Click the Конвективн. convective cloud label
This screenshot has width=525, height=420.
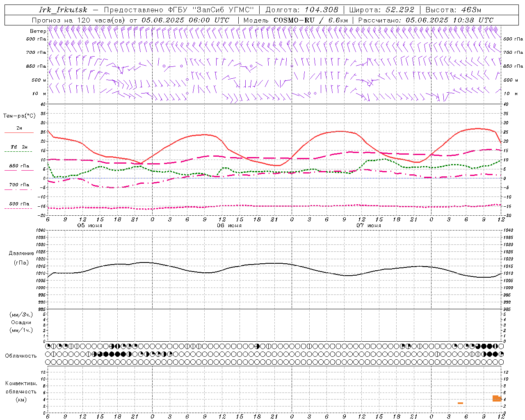coord(21,383)
